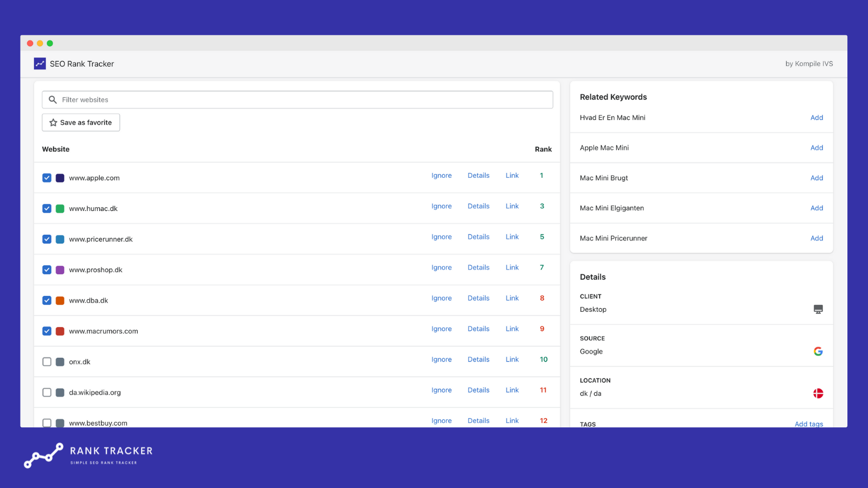868x488 pixels.
Task: Click the www.pricerunner.dk website name
Action: (x=101, y=239)
